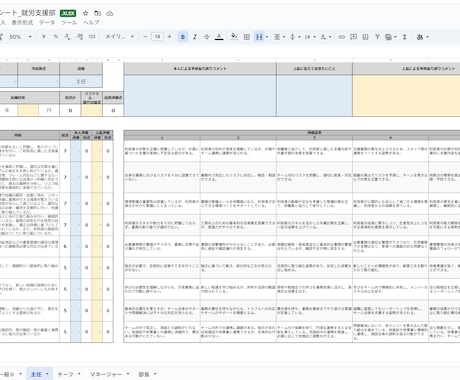
Task: Apply percent number format
Action: [x=56, y=37]
